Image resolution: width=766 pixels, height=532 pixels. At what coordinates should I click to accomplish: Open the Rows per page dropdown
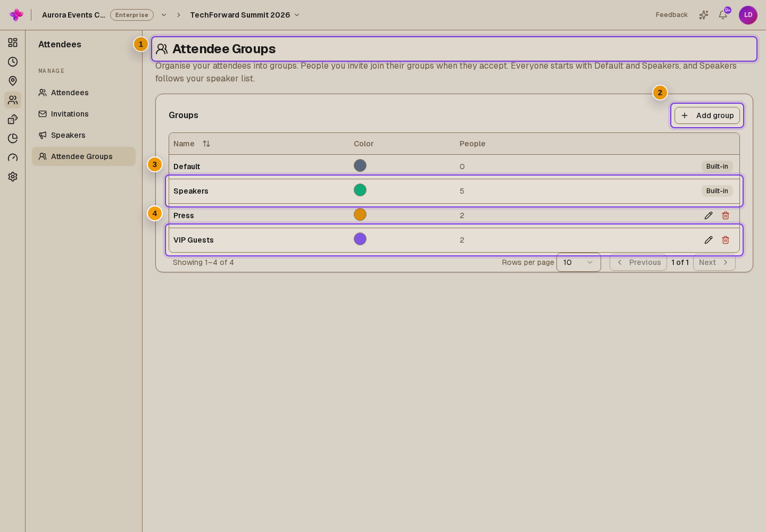579,262
